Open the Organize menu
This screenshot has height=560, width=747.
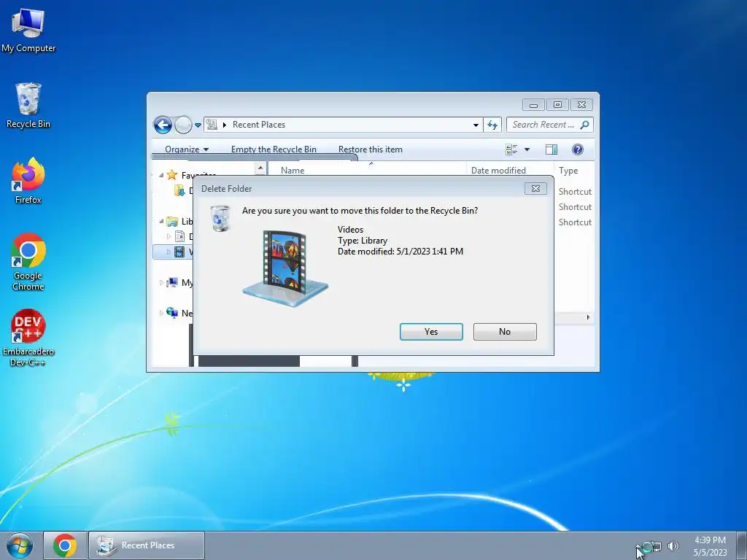[186, 149]
